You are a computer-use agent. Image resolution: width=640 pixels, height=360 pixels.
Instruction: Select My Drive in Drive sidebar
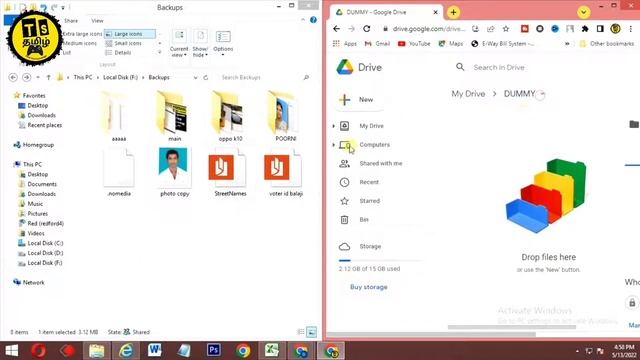pos(371,126)
